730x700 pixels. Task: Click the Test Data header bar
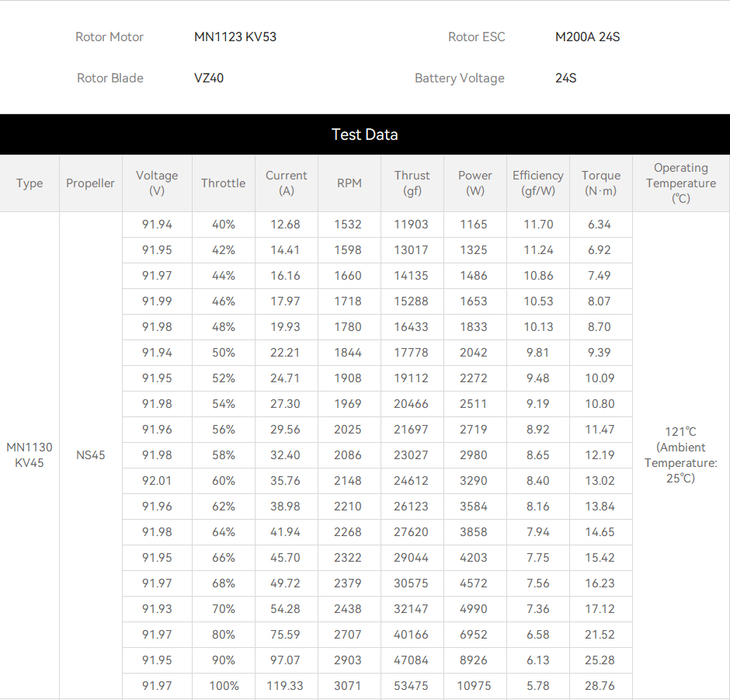[x=365, y=134]
